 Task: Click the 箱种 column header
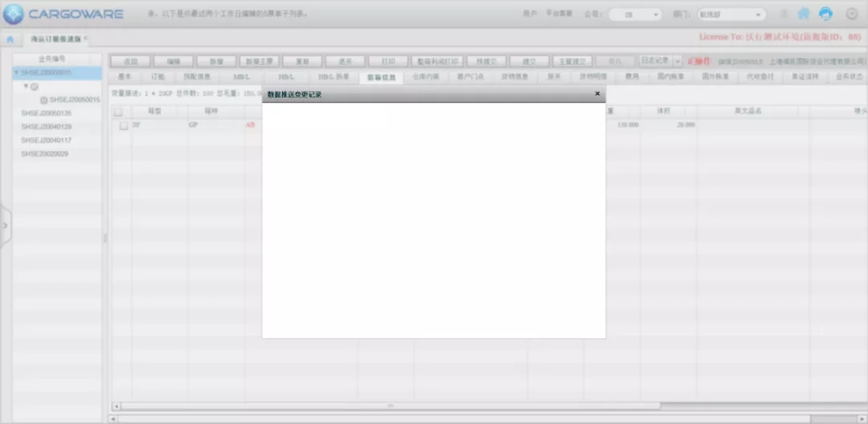pos(211,111)
